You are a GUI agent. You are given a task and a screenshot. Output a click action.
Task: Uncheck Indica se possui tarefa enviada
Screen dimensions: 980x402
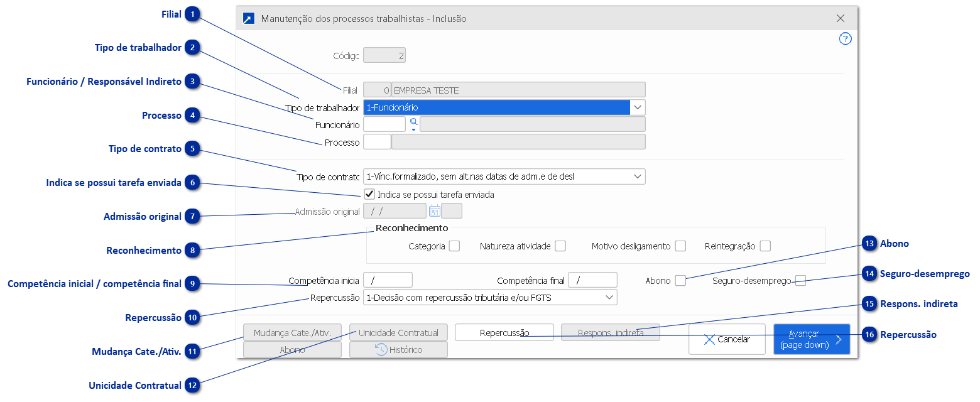coord(369,194)
